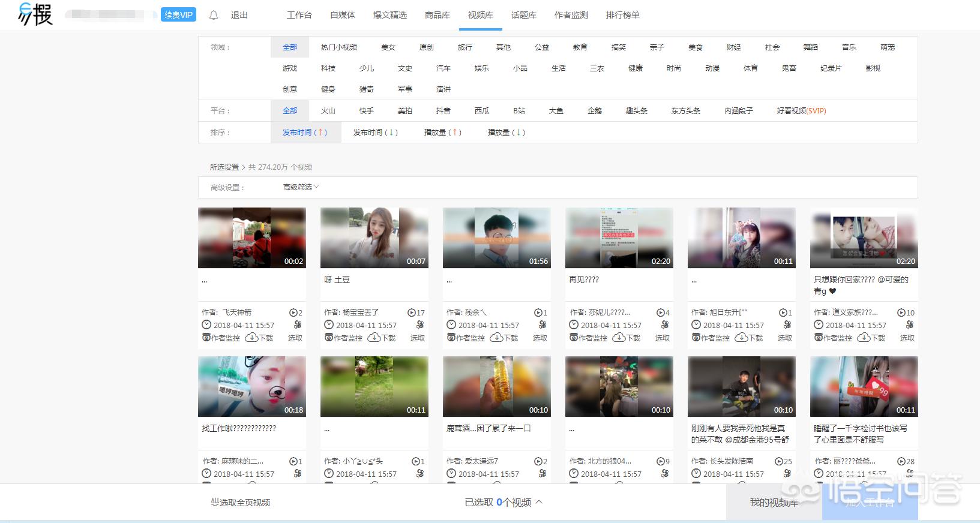
Task: Click download icon for 道义家族 video
Action: click(x=864, y=338)
